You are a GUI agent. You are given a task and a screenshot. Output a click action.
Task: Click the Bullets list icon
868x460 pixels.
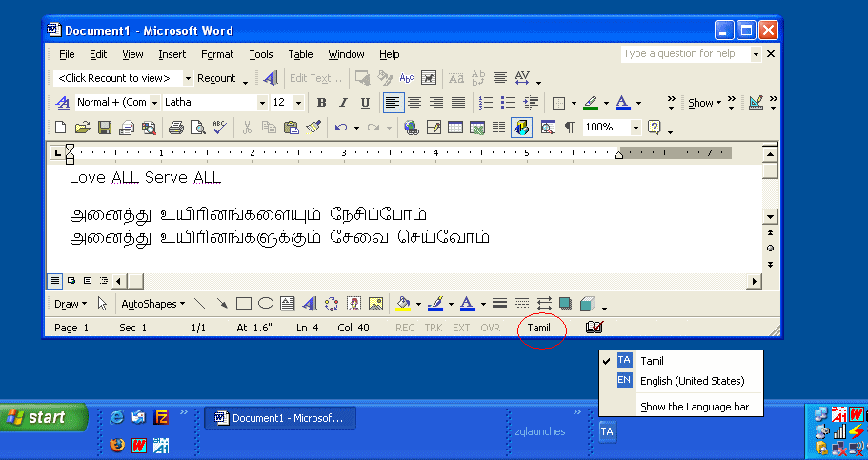[508, 103]
